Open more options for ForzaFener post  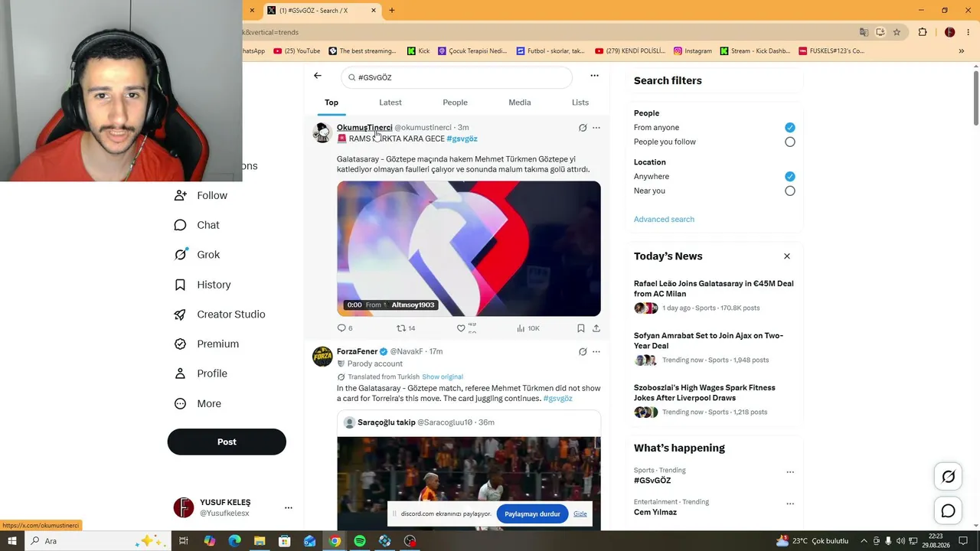tap(596, 352)
